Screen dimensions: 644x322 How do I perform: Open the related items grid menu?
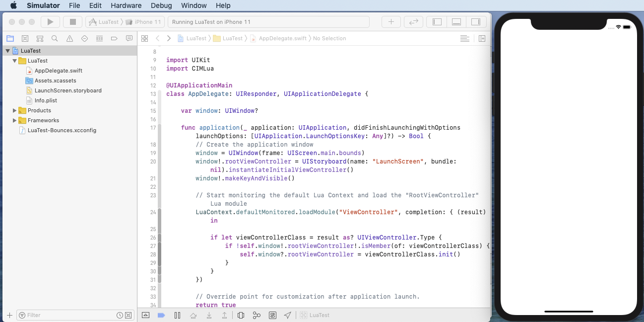(144, 38)
